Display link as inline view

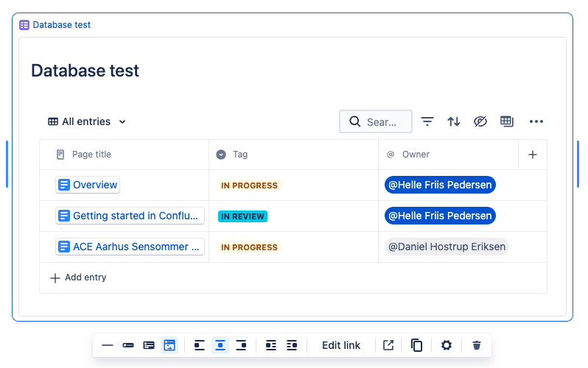(x=128, y=345)
